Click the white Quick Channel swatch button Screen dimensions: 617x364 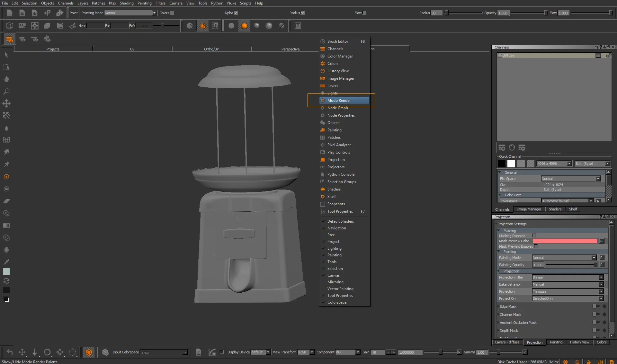pyautogui.click(x=511, y=164)
